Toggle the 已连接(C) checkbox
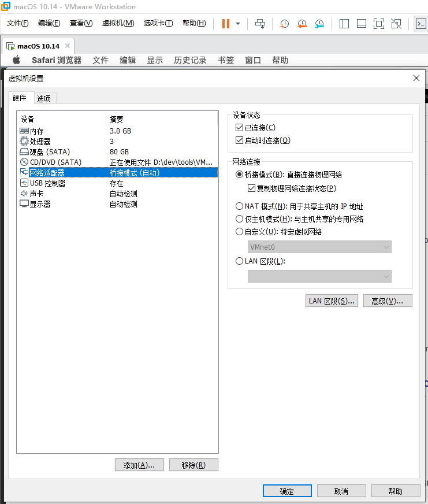 click(239, 128)
